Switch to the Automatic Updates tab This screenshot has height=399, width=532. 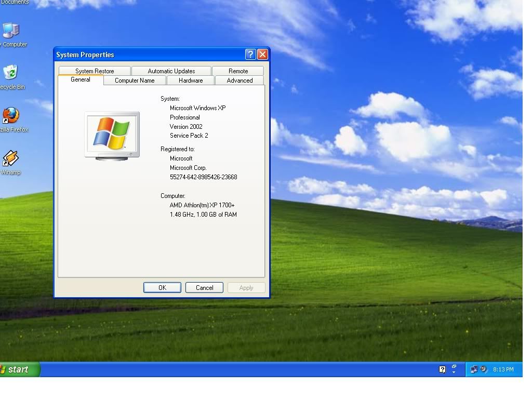click(x=171, y=71)
